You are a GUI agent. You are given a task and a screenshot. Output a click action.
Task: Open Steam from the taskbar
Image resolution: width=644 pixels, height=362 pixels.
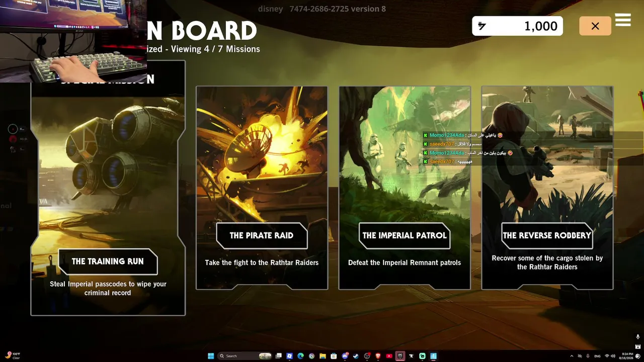[356, 356]
